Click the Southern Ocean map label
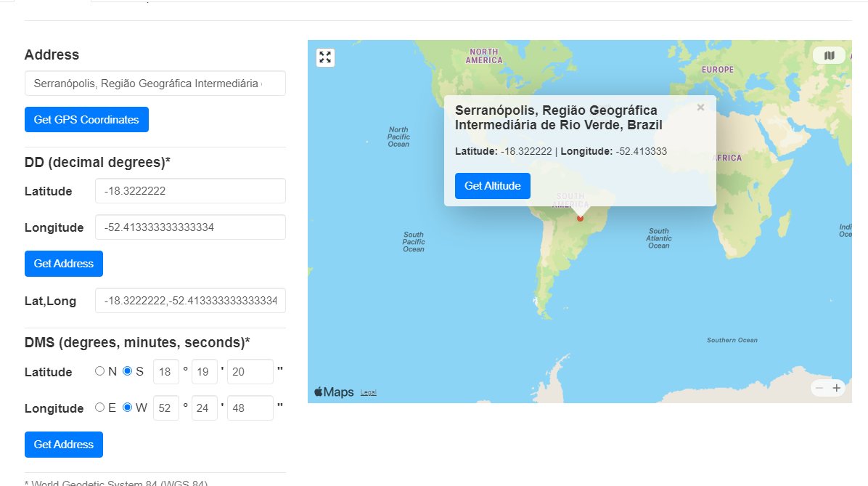The height and width of the screenshot is (486, 868). pyautogui.click(x=732, y=340)
